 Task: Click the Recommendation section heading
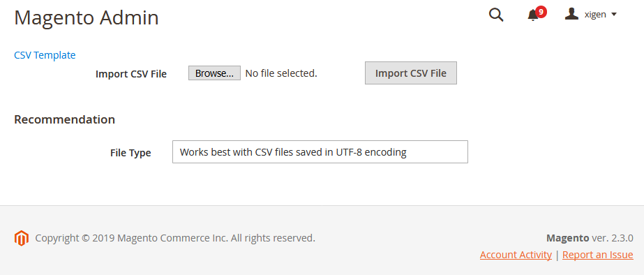tap(64, 119)
